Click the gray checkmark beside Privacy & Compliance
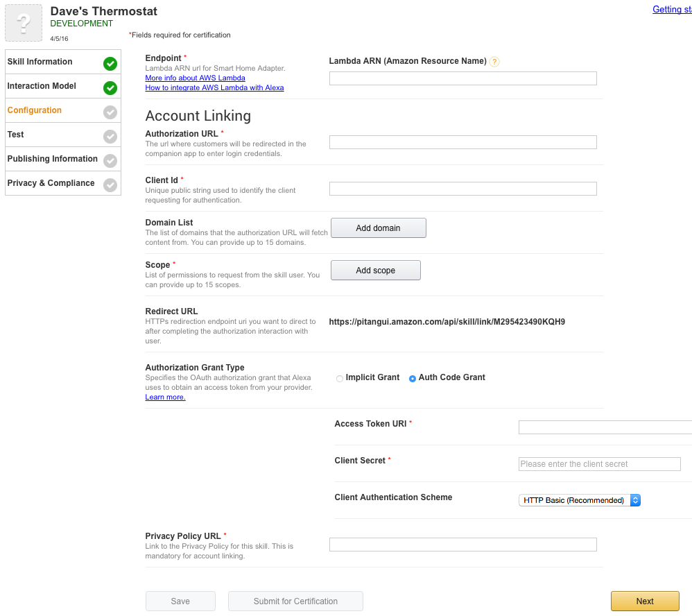Viewport: 692px width, 616px height. (110, 185)
